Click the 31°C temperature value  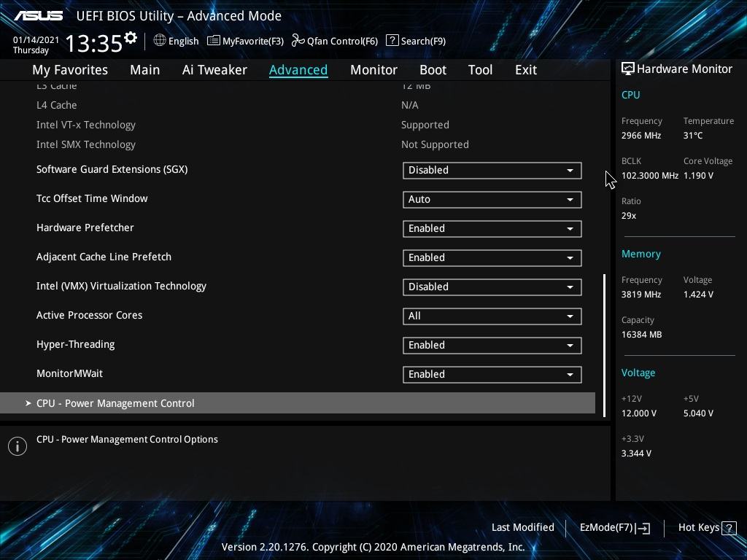point(693,136)
